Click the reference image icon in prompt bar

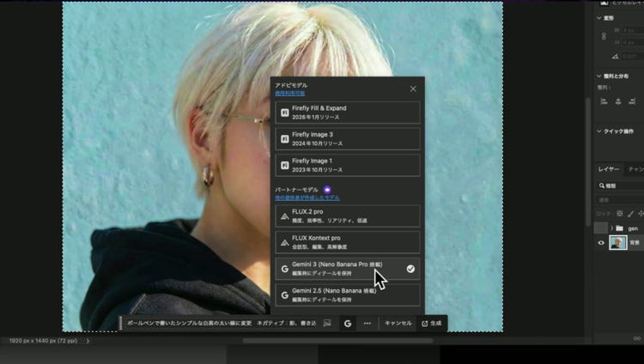(327, 324)
